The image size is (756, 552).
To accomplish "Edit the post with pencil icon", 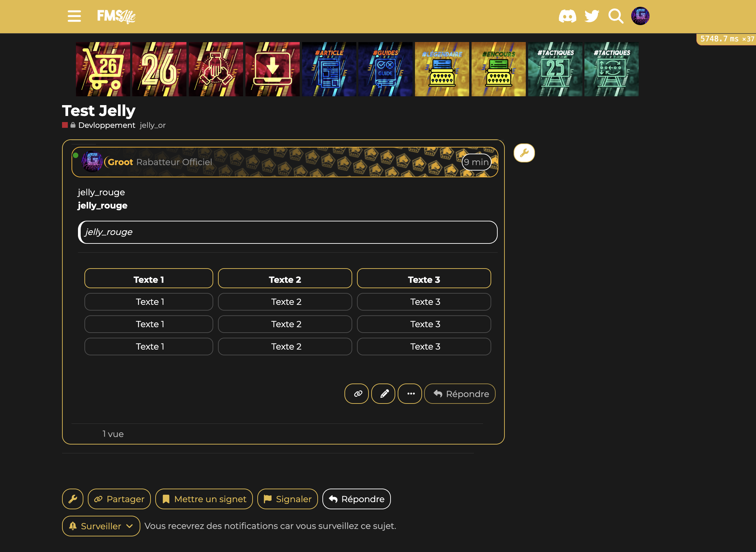I will coord(383,394).
